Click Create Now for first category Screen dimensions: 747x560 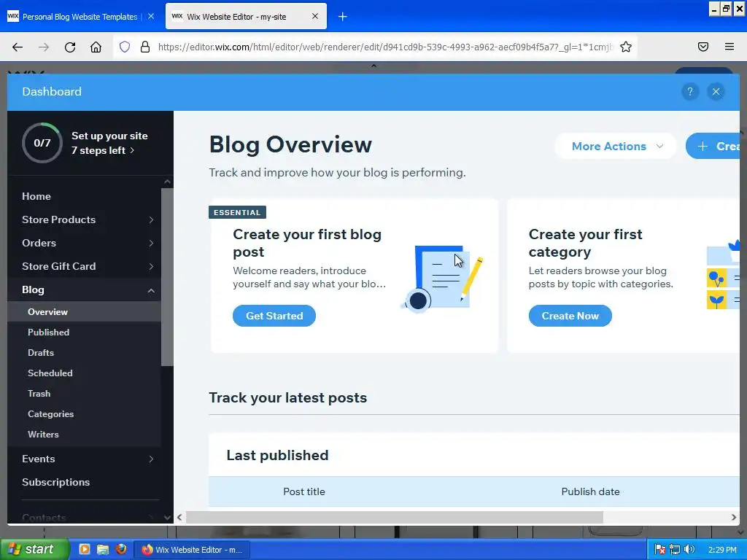(x=570, y=316)
